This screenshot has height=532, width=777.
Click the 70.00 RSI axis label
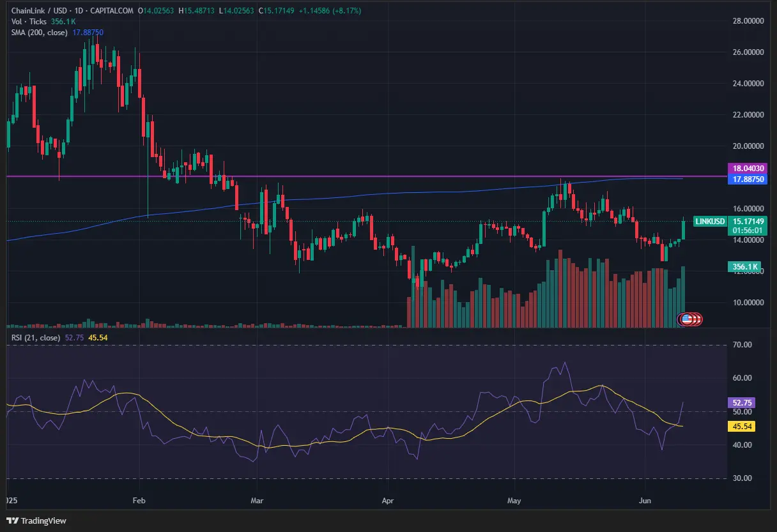coord(741,344)
